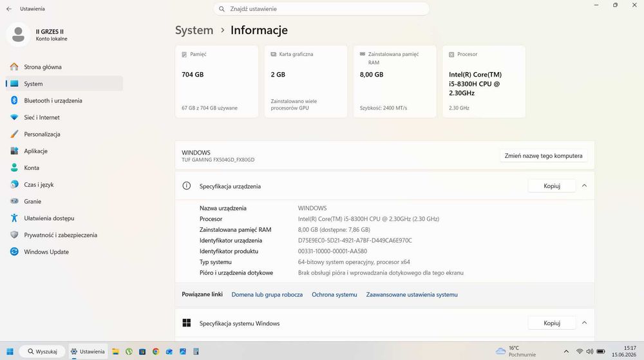Screen dimensions: 644x360
Task: Select the Identyfikator produktu value 00331-10000-00001-AA580
Action: (x=333, y=251)
